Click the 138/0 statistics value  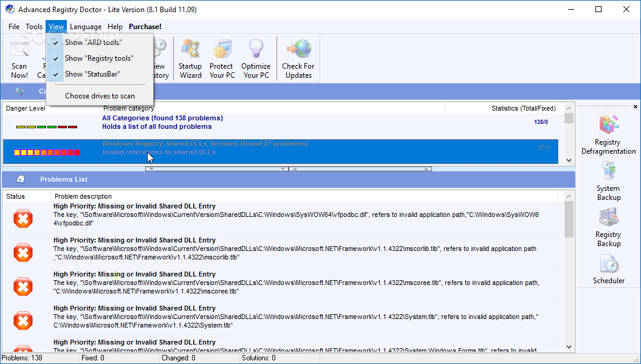[x=541, y=122]
